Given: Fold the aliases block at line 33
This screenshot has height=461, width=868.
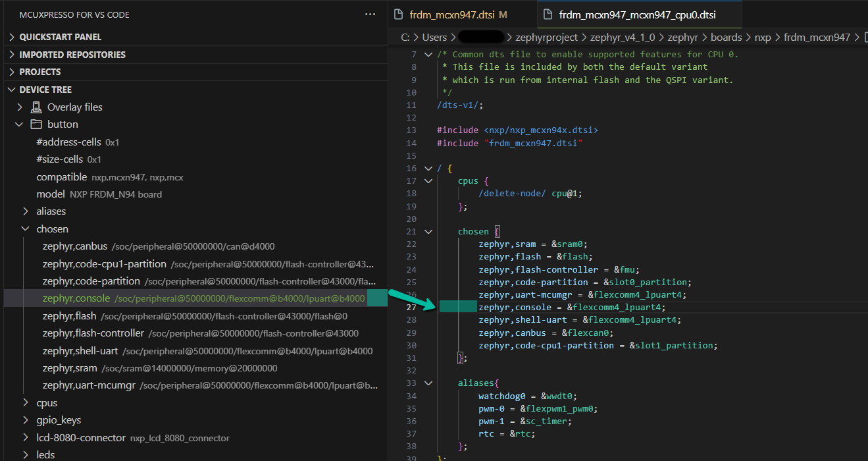Looking at the screenshot, I should [428, 383].
